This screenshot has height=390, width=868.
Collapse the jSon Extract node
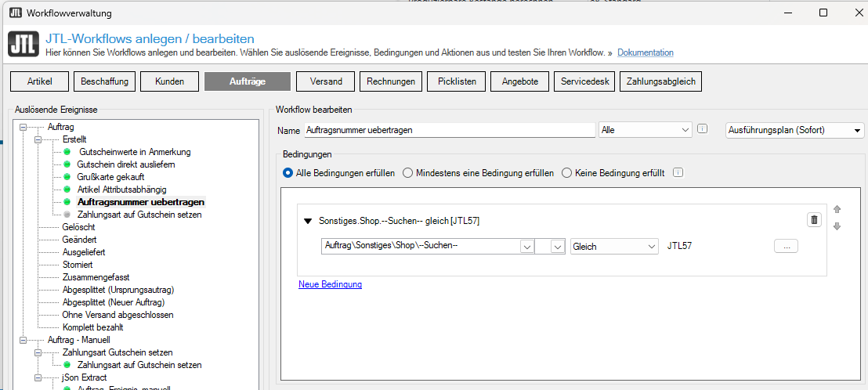38,377
